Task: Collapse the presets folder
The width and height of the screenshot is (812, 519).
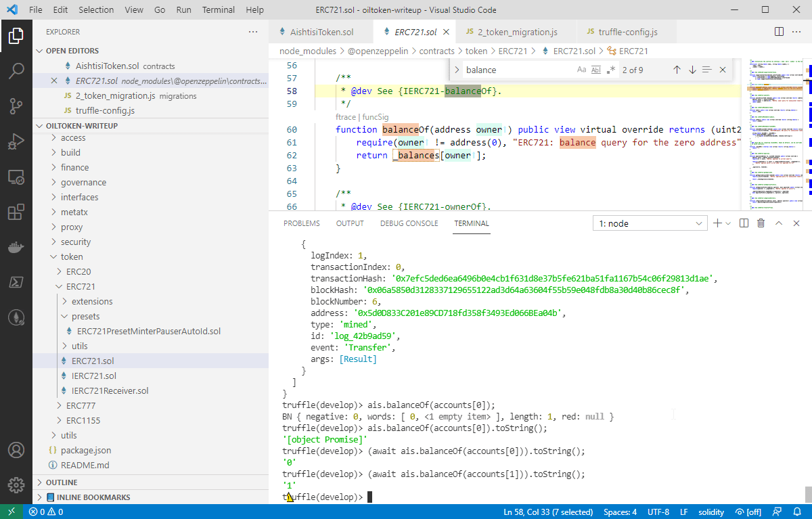Action: (150, 316)
